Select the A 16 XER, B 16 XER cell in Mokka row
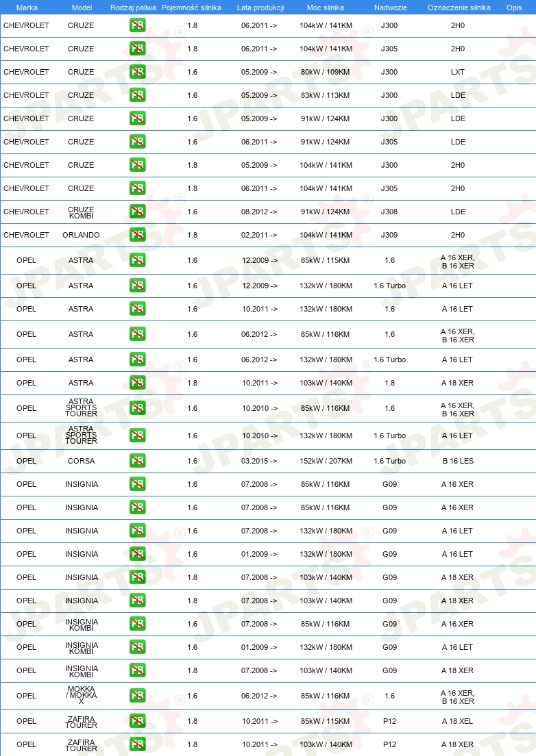 (457, 697)
